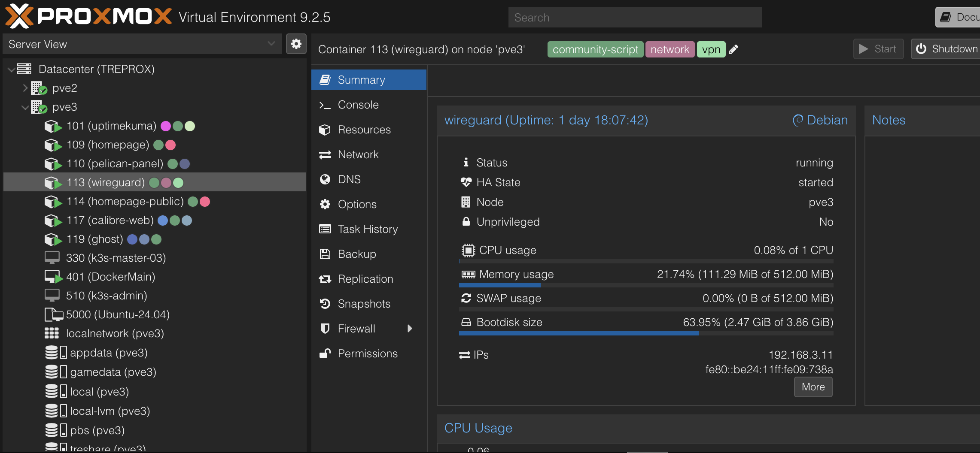Click the Notes panel header
Image resolution: width=980 pixels, height=453 pixels.
[x=922, y=120]
